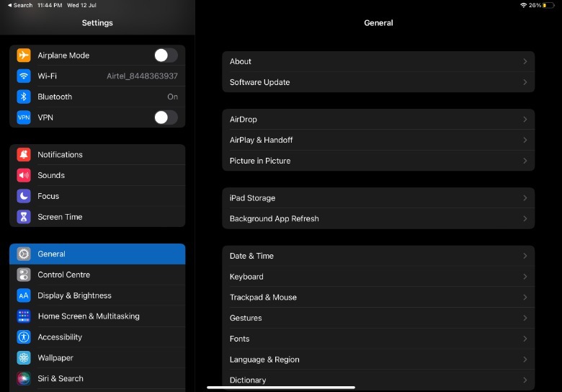Image resolution: width=562 pixels, height=392 pixels.
Task: Open Picture in Picture via chevron
Action: tap(525, 161)
